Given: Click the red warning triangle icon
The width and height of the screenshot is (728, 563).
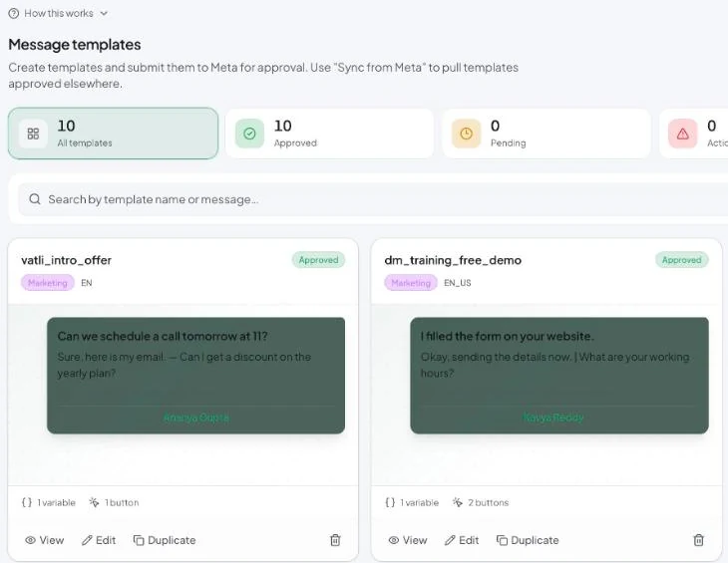Looking at the screenshot, I should point(682,135).
